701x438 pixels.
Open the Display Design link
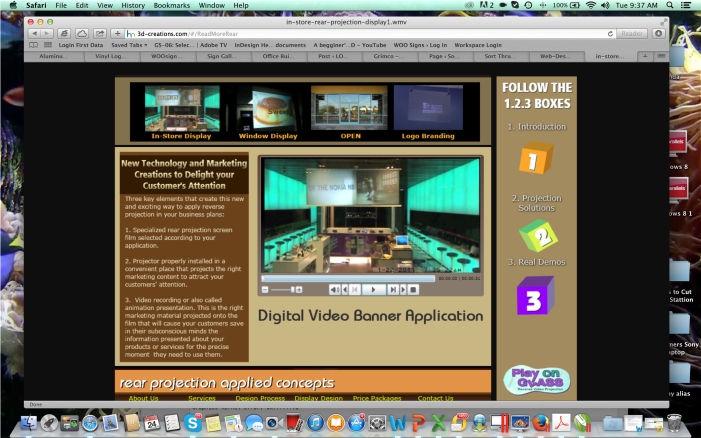[319, 398]
